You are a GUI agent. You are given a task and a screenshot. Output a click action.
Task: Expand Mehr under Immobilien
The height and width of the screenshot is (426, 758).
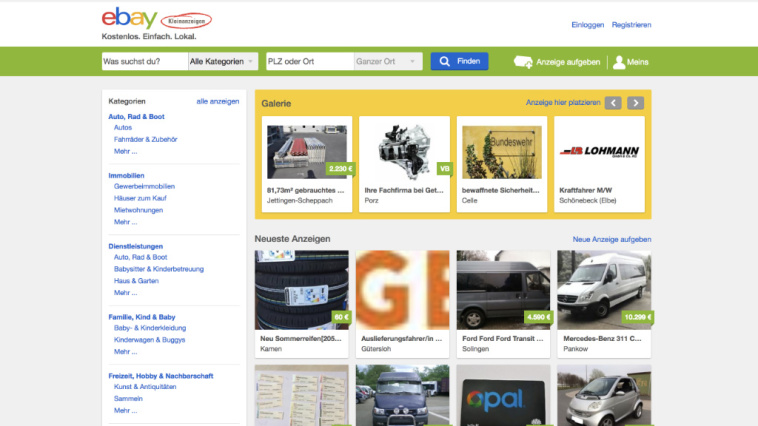[126, 222]
